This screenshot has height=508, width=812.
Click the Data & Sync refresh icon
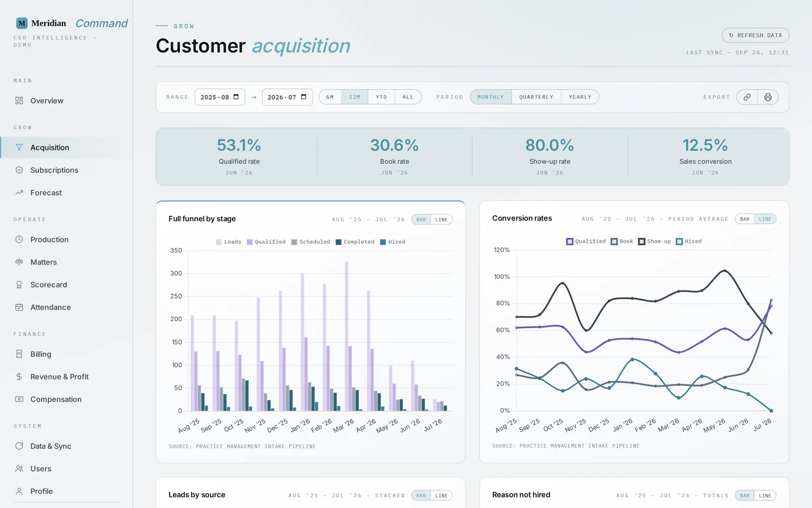[x=19, y=446]
